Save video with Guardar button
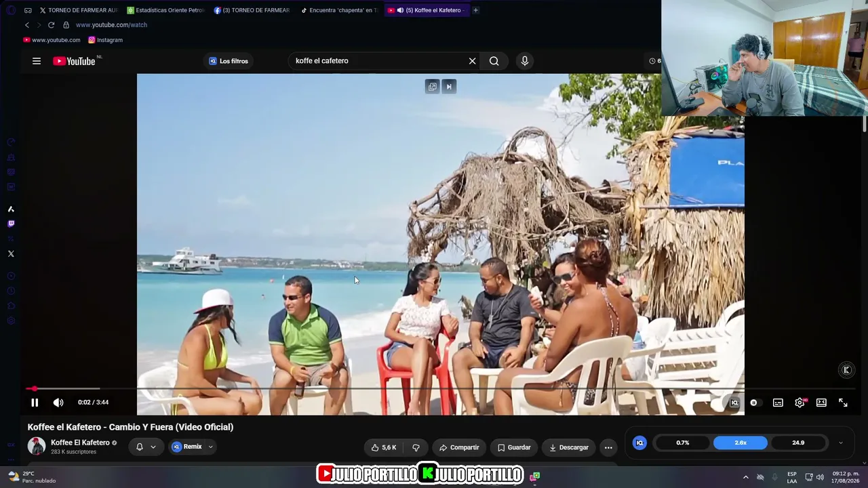This screenshot has width=868, height=488. point(514,447)
